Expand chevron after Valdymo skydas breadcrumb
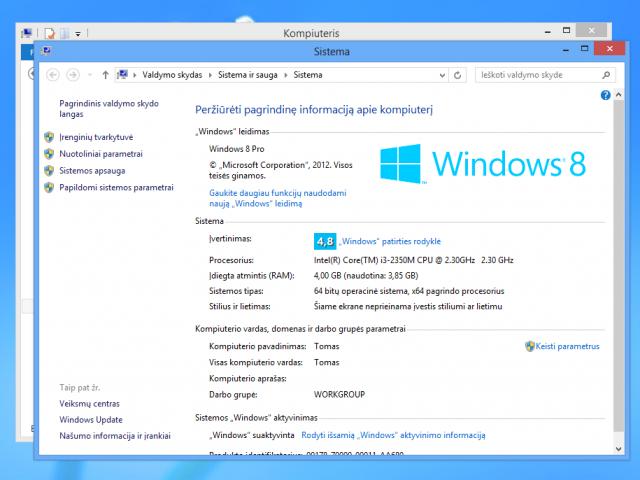This screenshot has width=640, height=480. coord(210,75)
